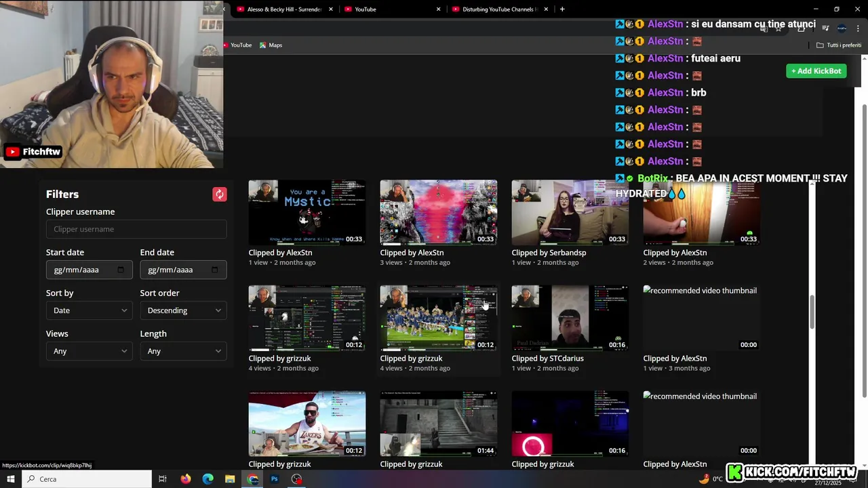Image resolution: width=868 pixels, height=488 pixels.
Task: Open the pink ring 00:16 clip thumbnail
Action: pyautogui.click(x=570, y=424)
